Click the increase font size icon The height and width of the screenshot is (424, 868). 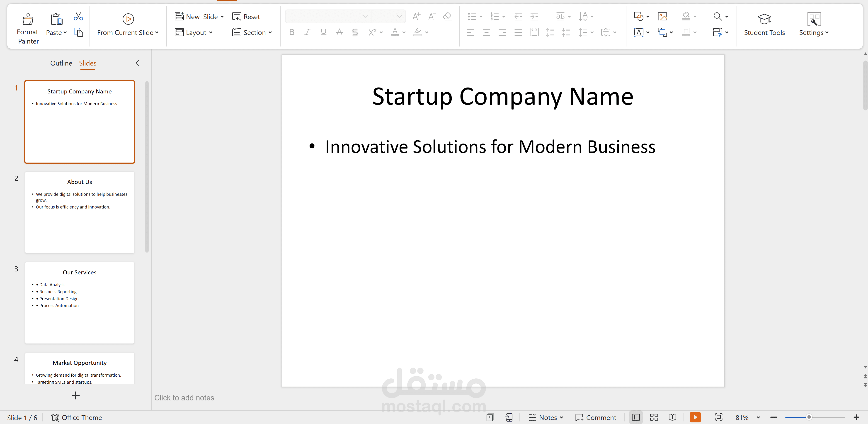[x=417, y=16]
